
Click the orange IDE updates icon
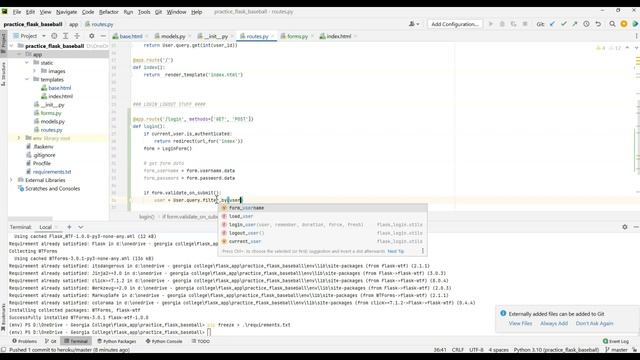[624, 24]
